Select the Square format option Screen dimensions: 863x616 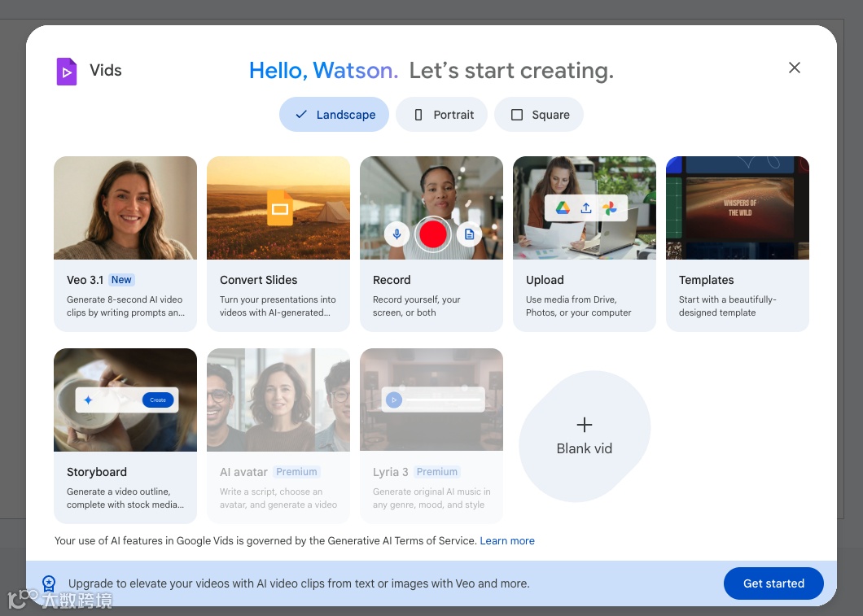[539, 115]
